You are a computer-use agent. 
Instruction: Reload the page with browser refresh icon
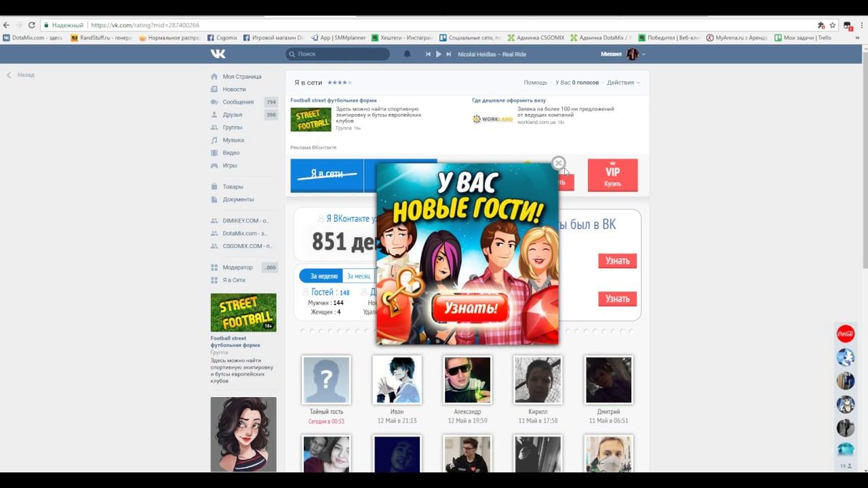click(x=31, y=25)
